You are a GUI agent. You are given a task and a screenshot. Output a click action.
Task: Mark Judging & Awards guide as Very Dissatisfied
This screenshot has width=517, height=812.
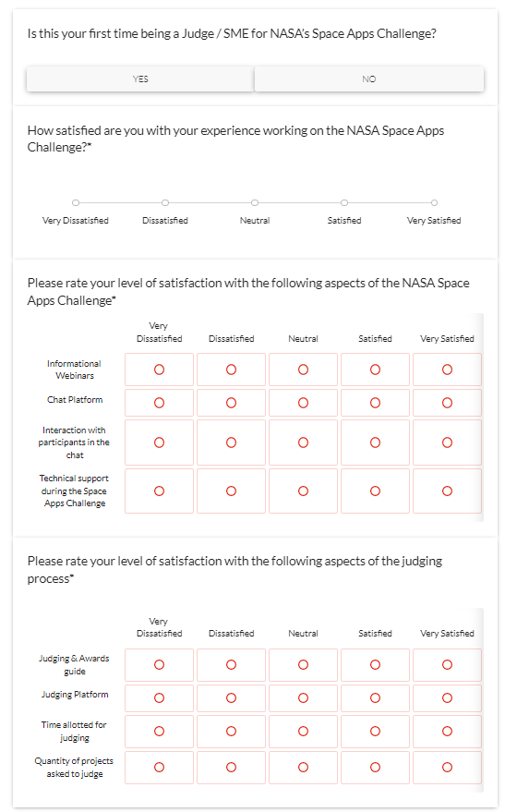[x=160, y=664]
